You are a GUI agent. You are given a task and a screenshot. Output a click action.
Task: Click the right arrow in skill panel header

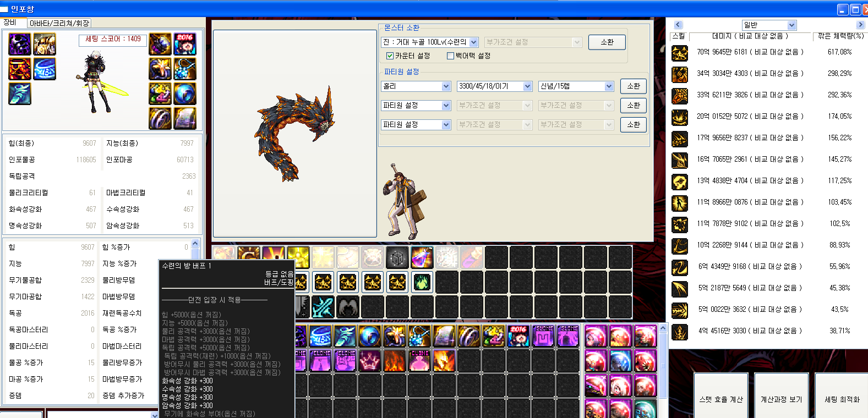click(860, 25)
